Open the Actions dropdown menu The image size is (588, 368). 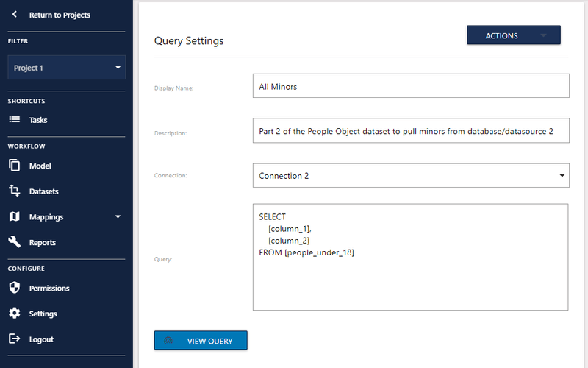(x=513, y=35)
